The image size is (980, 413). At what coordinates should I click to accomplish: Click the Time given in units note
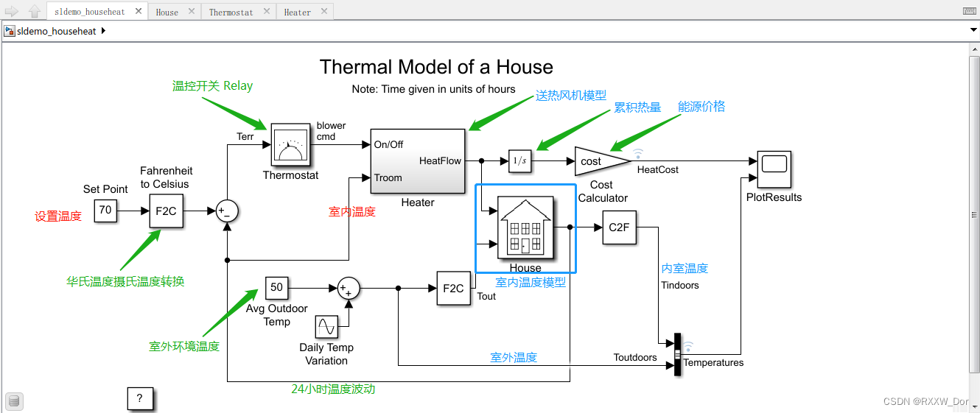(434, 89)
